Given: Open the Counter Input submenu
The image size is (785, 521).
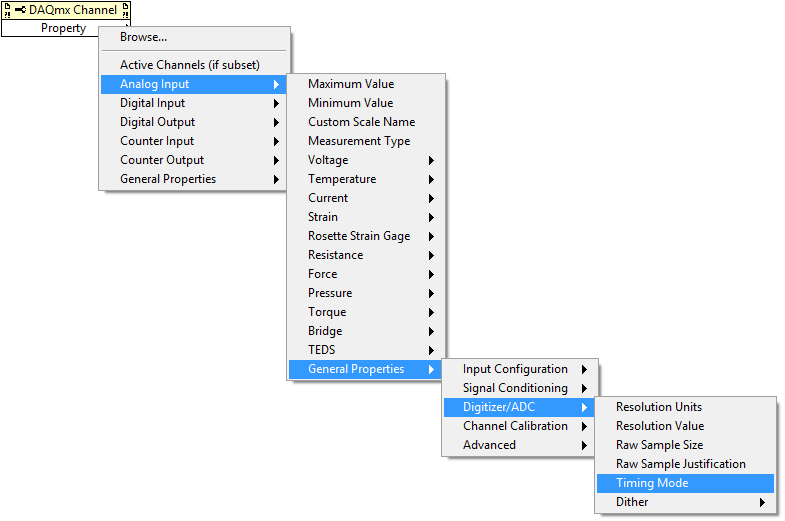Looking at the screenshot, I should tap(194, 141).
